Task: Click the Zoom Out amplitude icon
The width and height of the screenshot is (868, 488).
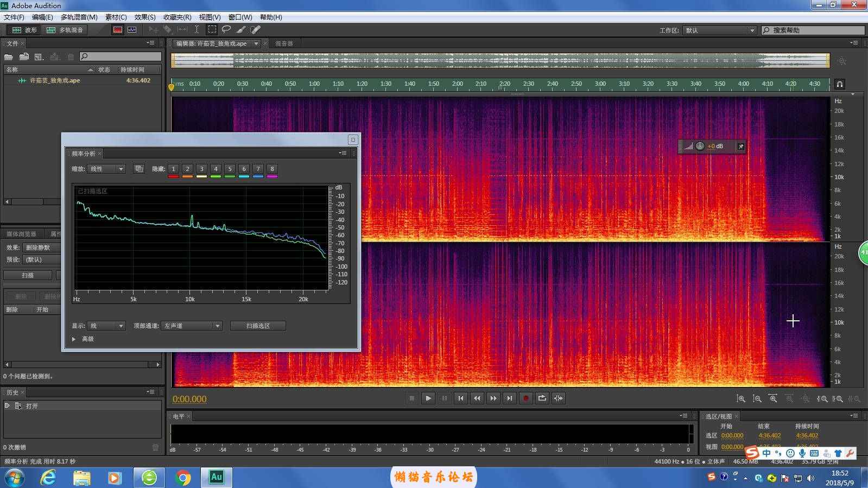Action: [x=757, y=399]
